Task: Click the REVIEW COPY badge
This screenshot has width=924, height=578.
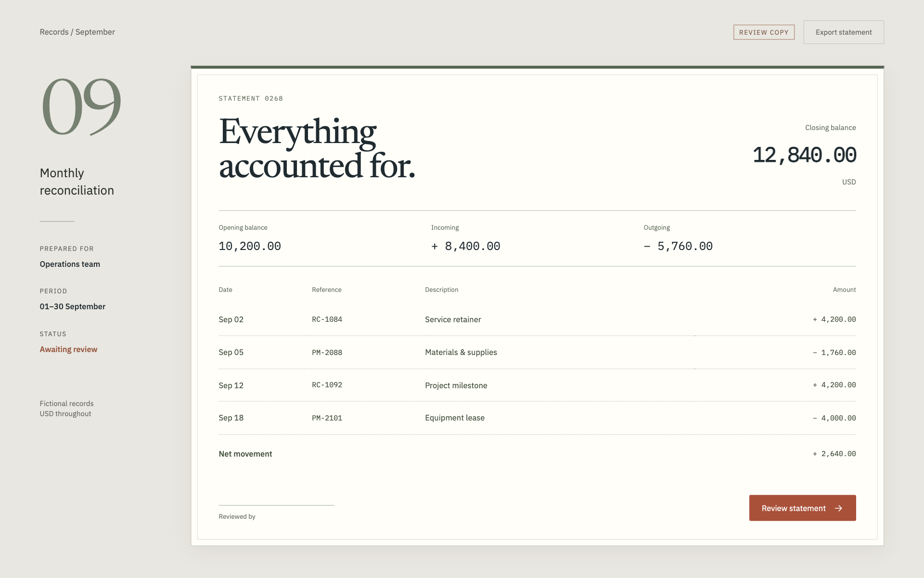Action: pos(764,32)
